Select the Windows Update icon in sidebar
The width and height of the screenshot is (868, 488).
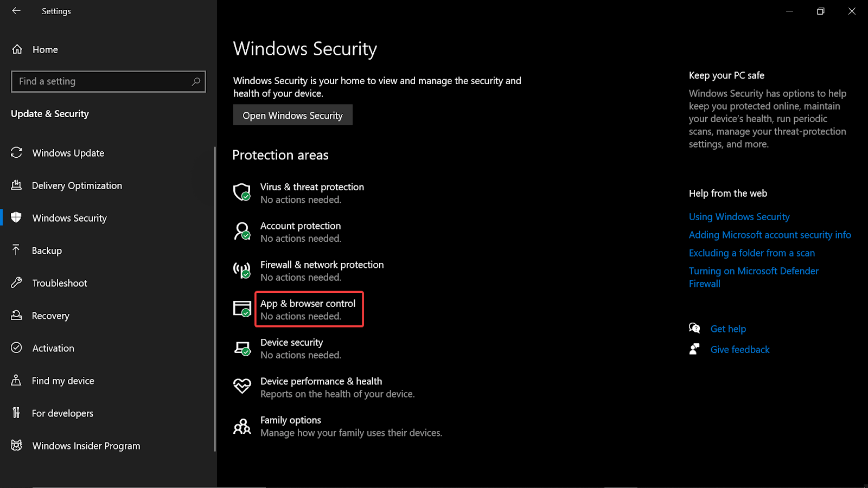17,153
